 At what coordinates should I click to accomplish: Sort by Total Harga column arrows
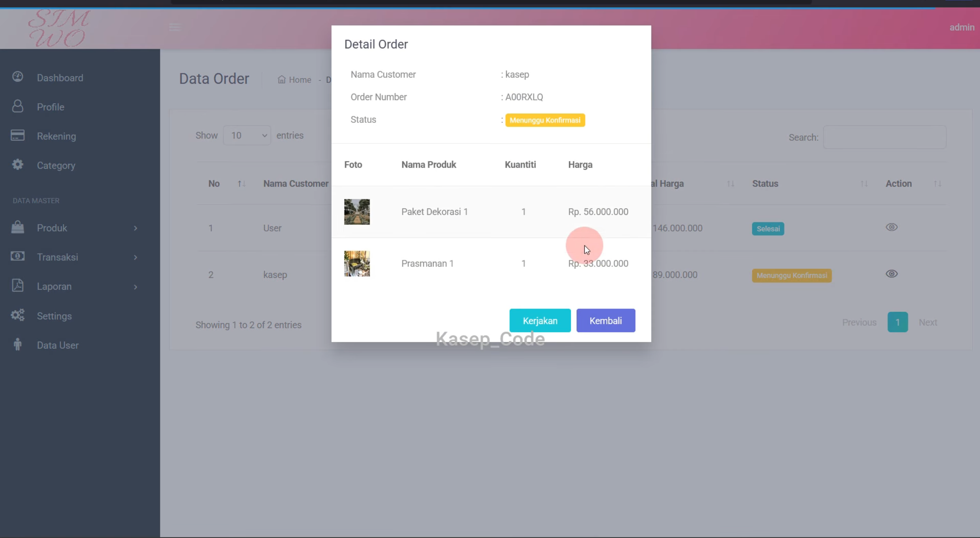pos(730,184)
